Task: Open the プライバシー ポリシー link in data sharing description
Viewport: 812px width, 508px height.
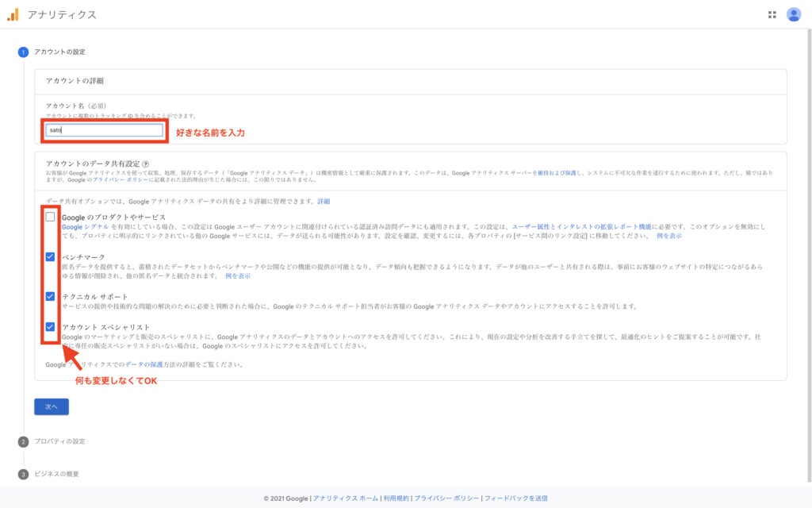Action: [x=121, y=180]
